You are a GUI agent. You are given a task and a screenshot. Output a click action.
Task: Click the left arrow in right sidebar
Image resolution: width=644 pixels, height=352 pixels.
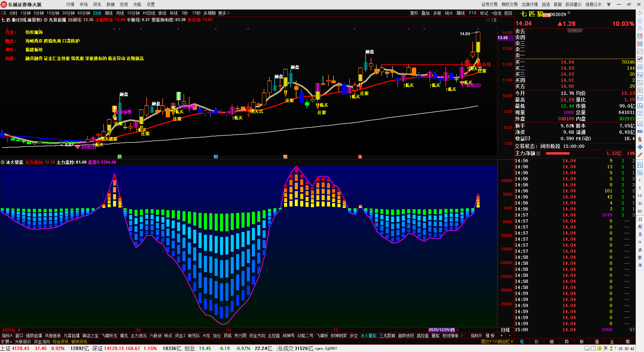tap(640, 13)
